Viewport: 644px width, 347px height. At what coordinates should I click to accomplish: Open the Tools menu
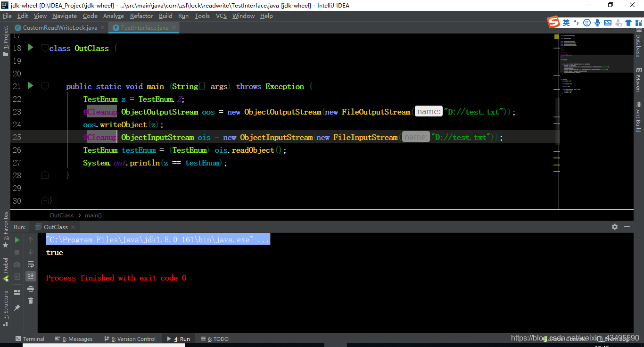click(x=202, y=16)
